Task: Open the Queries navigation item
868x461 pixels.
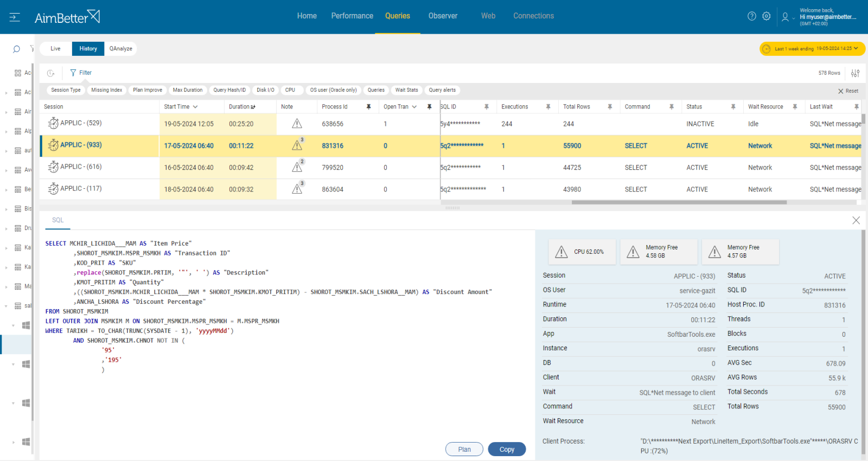Action: tap(398, 16)
